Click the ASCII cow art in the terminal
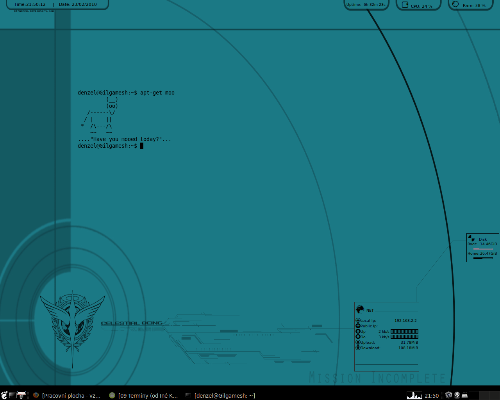The width and height of the screenshot is (500, 400). pos(99,115)
